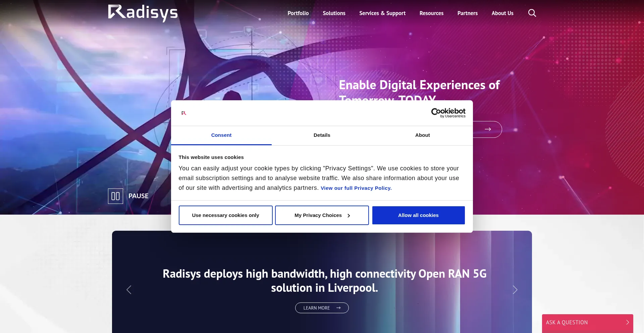Open the Portfolio menu

[298, 13]
